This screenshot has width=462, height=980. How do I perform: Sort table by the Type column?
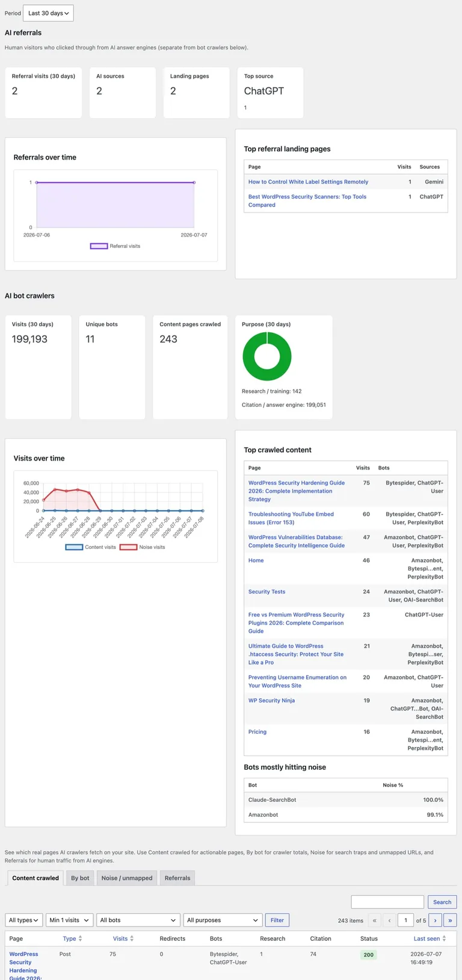(x=72, y=938)
